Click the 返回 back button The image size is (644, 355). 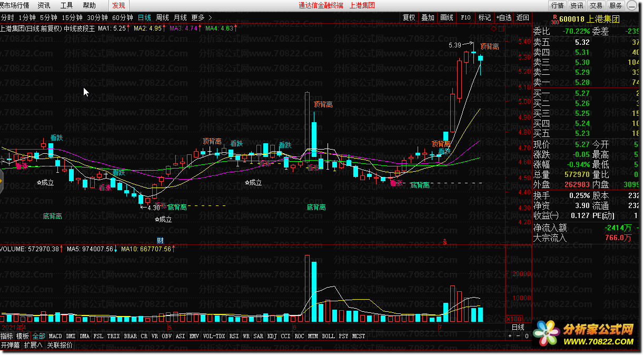(x=522, y=17)
